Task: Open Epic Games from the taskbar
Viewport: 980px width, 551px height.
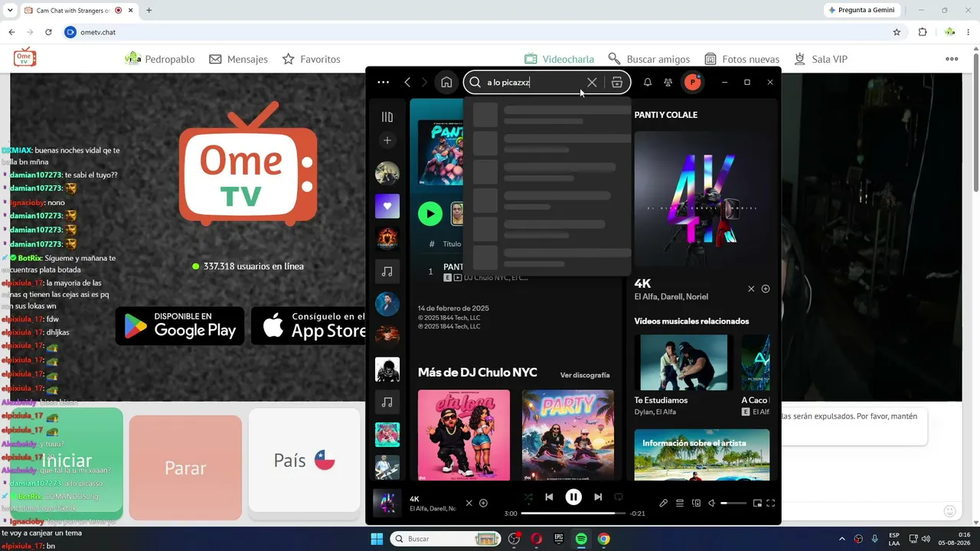Action: click(559, 539)
